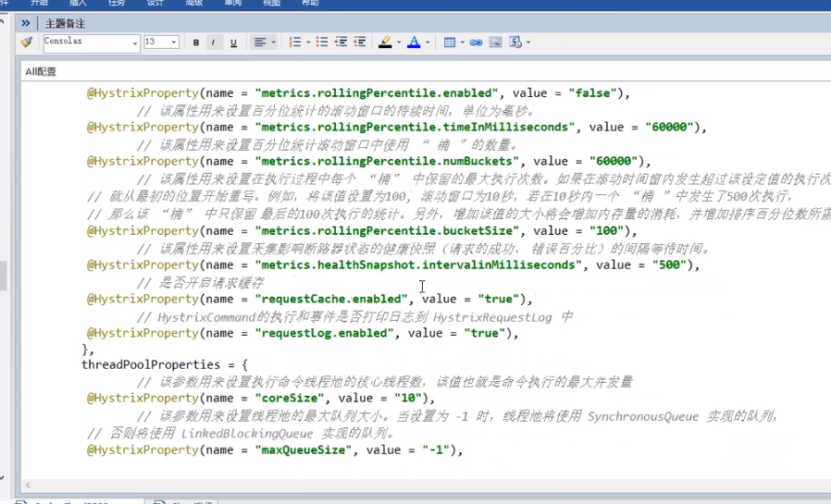The height and width of the screenshot is (504, 831).
Task: Click the All配置 topic title
Action: tap(41, 71)
